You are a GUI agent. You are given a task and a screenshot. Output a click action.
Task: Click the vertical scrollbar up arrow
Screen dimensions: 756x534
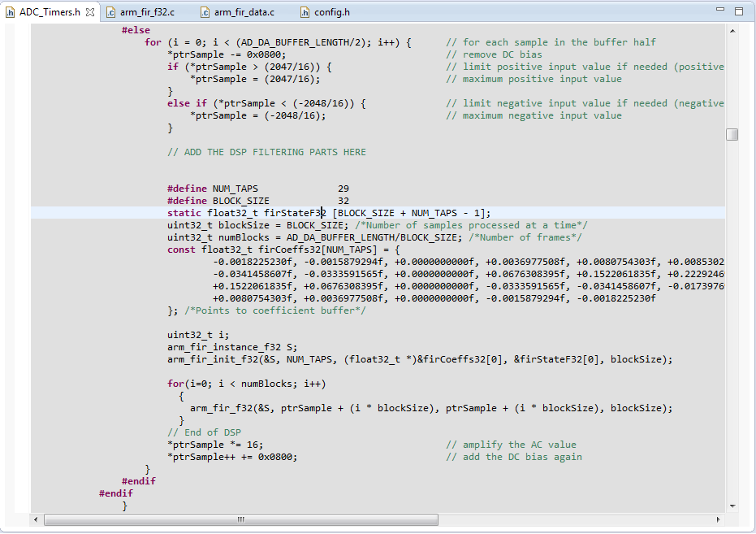(732, 31)
